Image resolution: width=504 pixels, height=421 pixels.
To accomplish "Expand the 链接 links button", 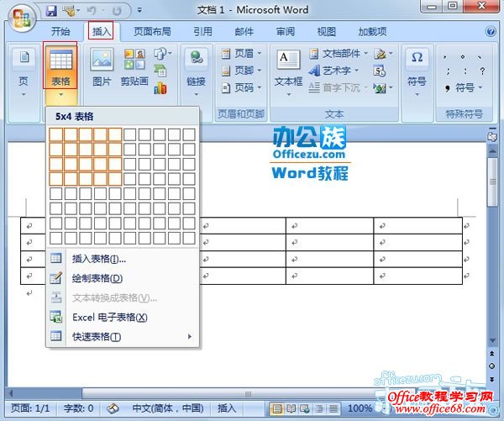I will coord(196,73).
